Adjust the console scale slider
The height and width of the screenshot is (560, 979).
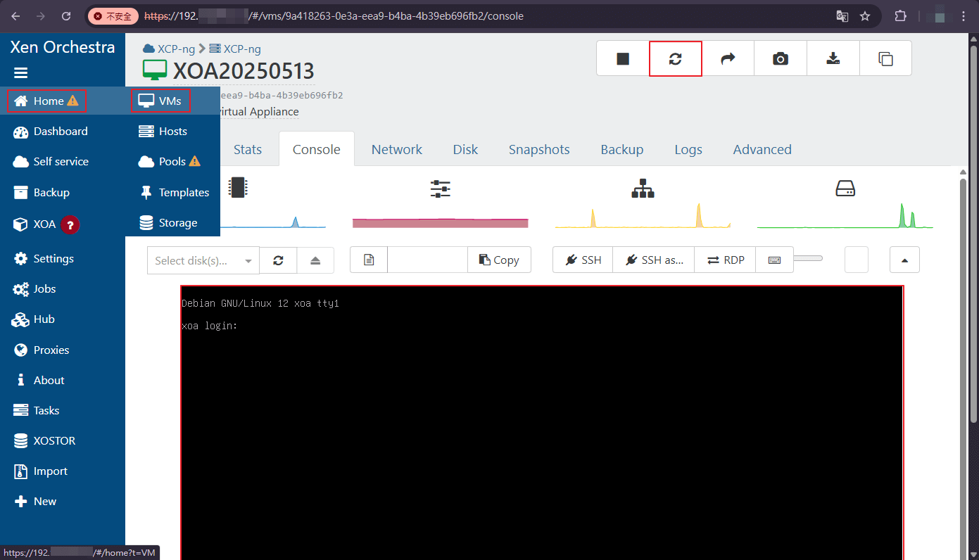pos(808,259)
